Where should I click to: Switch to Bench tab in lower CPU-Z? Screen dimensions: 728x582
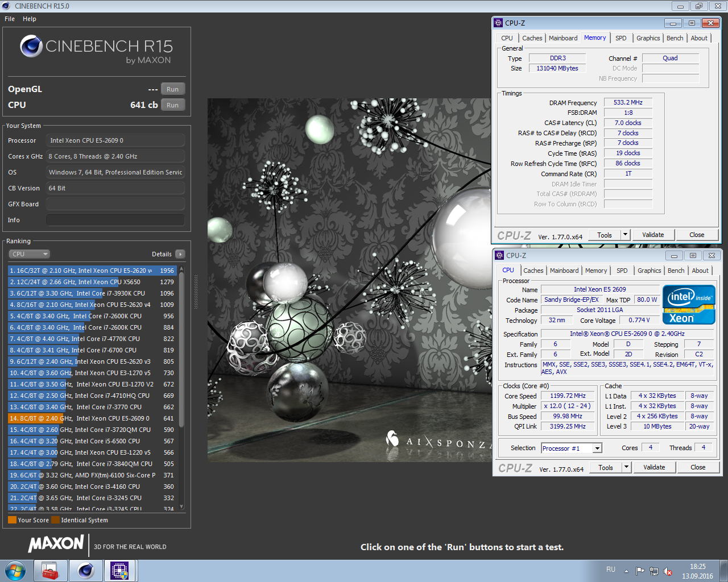[676, 271]
